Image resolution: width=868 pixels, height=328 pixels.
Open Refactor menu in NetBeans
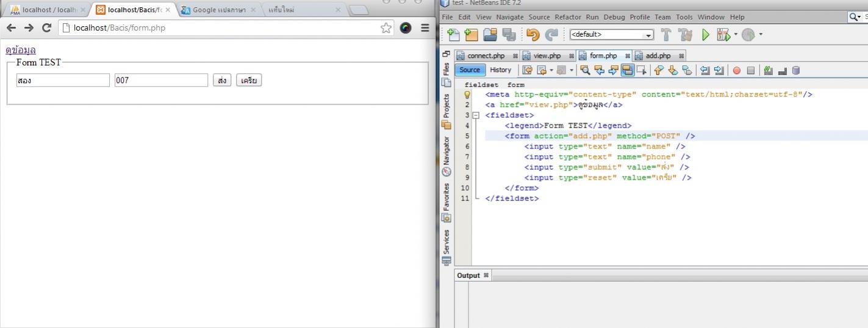pos(568,17)
